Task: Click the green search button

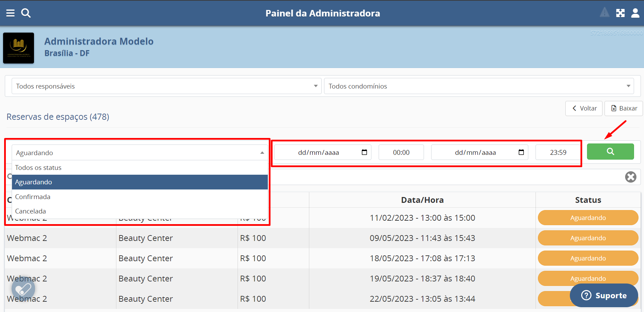Action: coord(610,151)
